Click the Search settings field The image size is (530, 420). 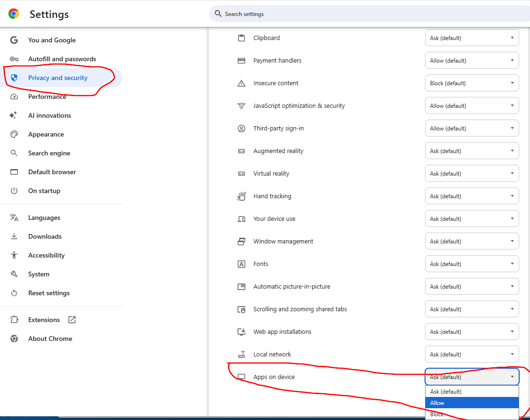tap(369, 14)
